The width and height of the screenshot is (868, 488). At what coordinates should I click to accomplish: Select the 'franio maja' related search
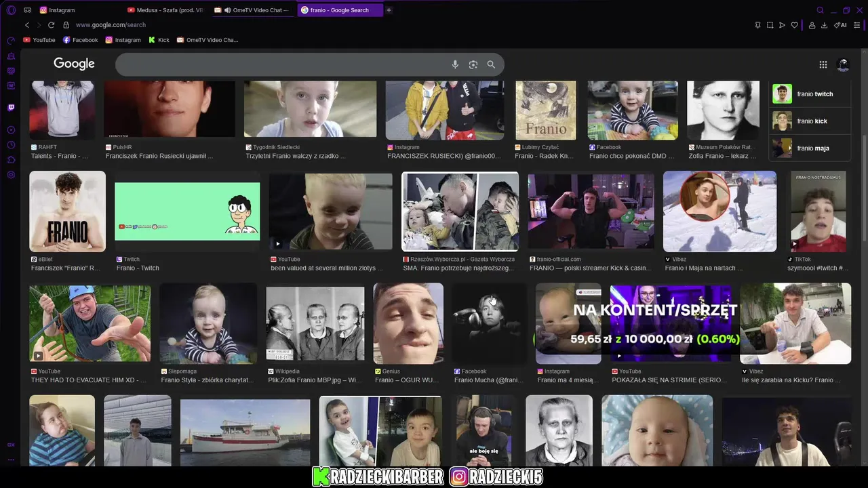(x=810, y=148)
